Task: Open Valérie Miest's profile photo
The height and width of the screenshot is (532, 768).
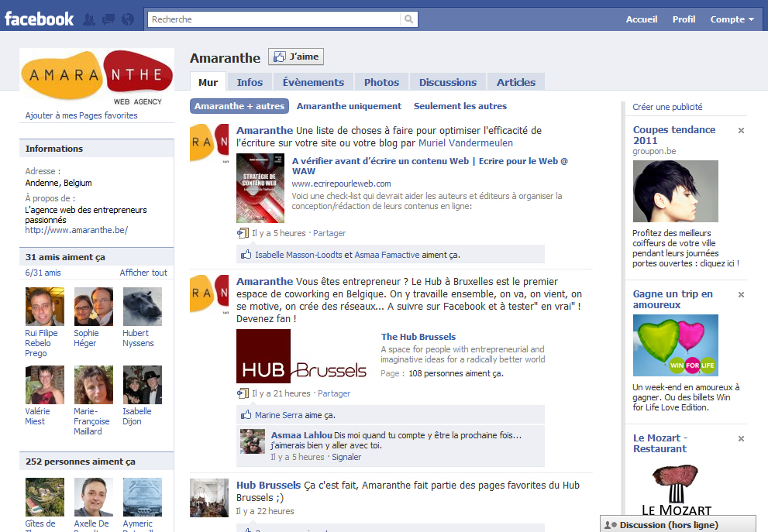Action: tap(45, 385)
